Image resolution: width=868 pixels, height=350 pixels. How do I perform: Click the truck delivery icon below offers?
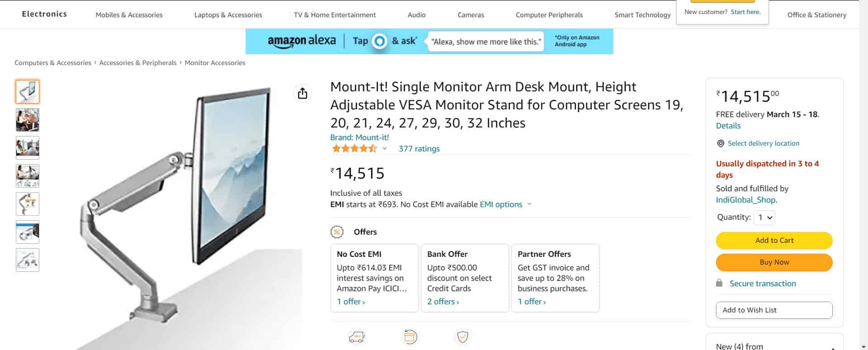tap(356, 337)
